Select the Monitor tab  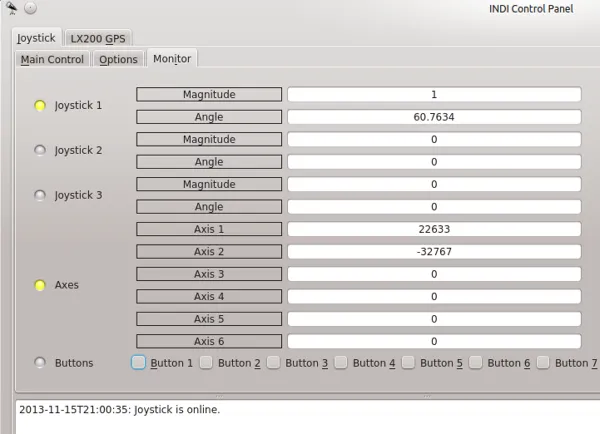click(x=172, y=59)
